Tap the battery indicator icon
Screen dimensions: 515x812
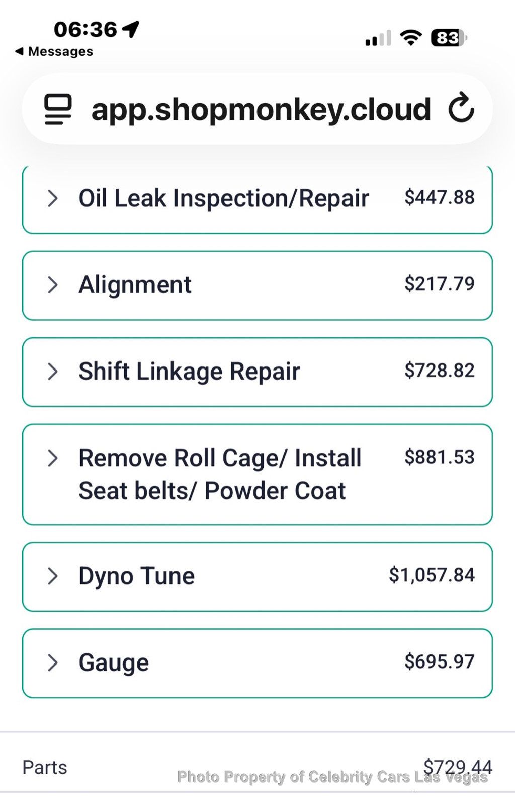pos(448,38)
